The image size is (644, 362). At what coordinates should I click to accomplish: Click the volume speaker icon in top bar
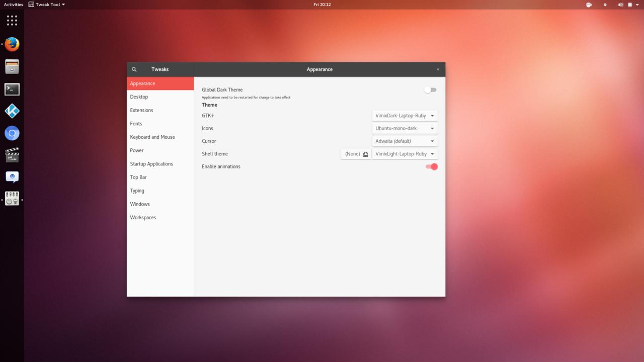(x=620, y=5)
